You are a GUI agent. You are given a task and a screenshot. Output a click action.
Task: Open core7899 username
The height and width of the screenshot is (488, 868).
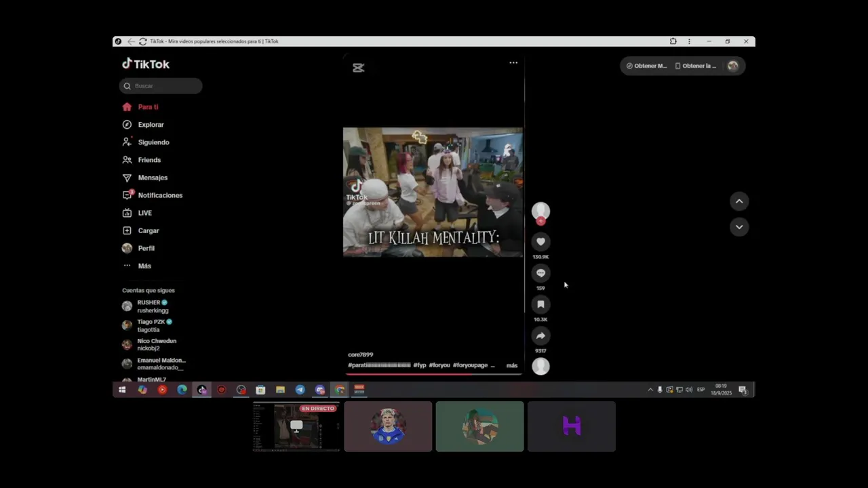pos(360,354)
